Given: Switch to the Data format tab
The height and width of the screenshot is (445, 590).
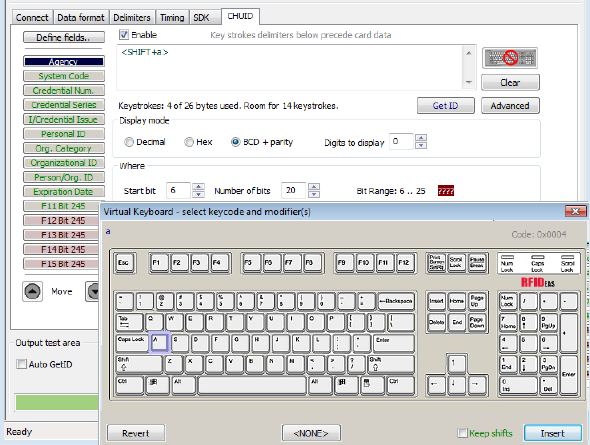Looking at the screenshot, I should pyautogui.click(x=81, y=18).
